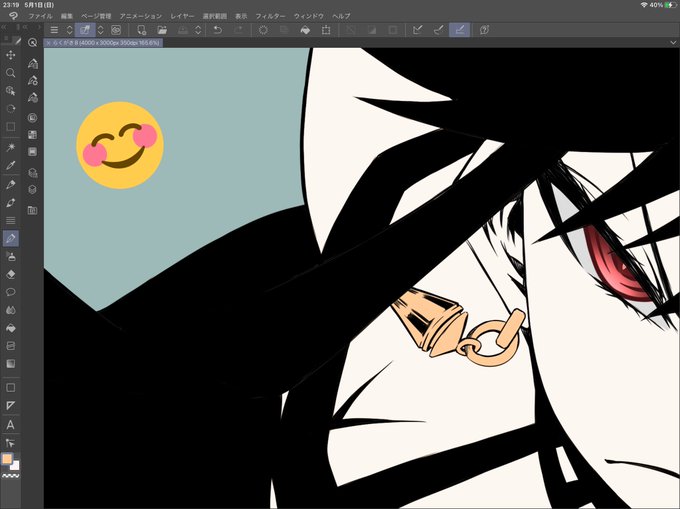This screenshot has width=680, height=509.
Task: Select the Text tool
Action: click(10, 425)
